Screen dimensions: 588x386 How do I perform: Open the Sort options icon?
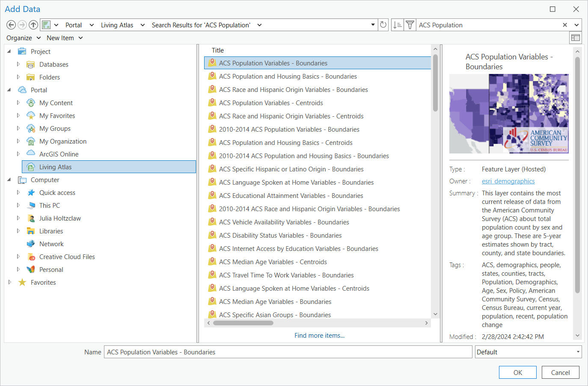tap(398, 25)
